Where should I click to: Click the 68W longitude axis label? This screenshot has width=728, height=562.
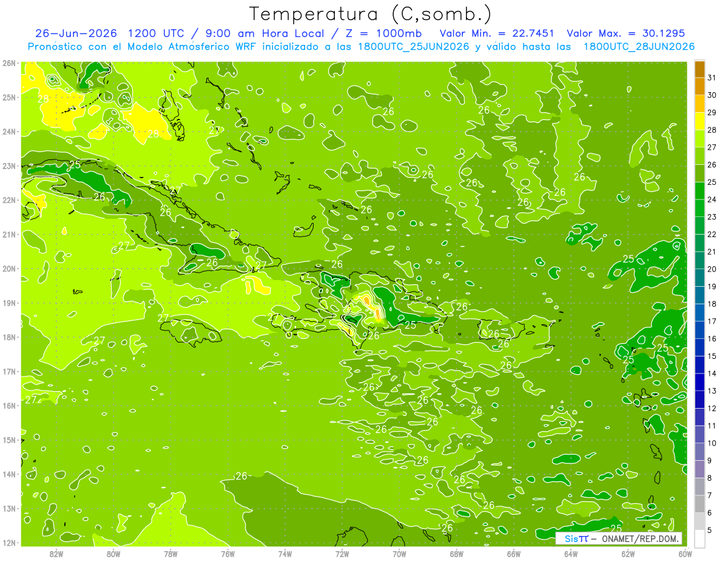tap(456, 554)
